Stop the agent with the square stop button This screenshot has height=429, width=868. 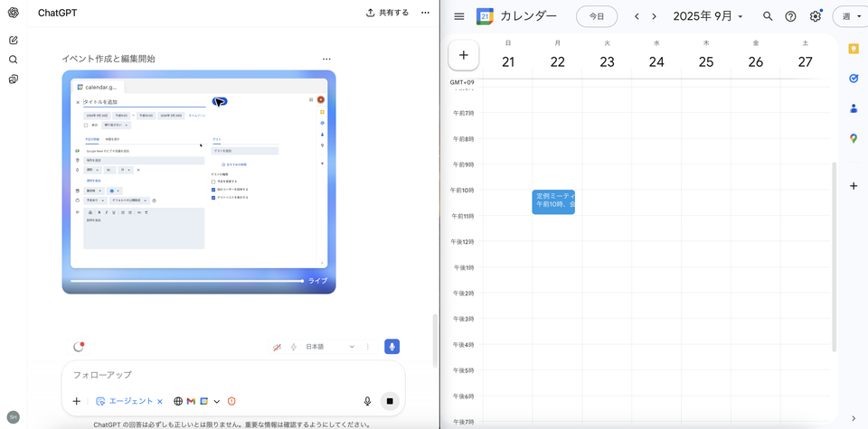coord(390,401)
